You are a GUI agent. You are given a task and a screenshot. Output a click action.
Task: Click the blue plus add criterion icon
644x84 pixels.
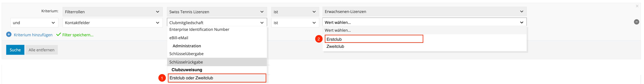[x=9, y=34]
